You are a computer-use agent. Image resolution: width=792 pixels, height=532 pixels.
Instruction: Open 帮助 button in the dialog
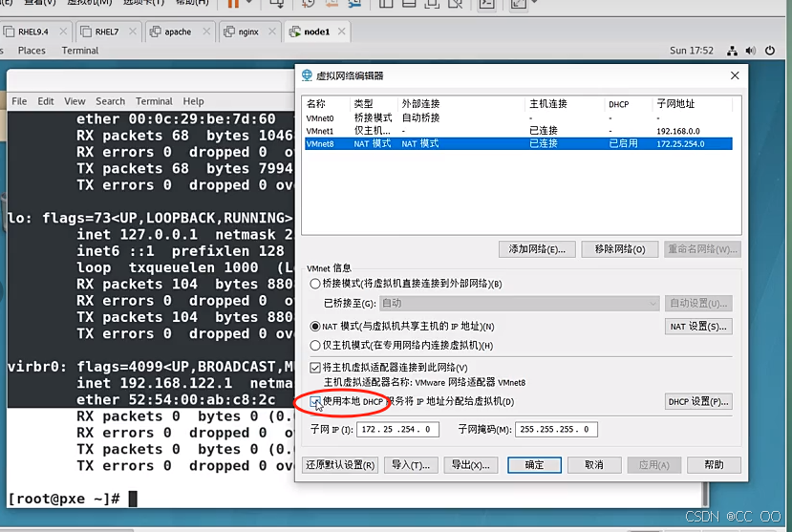715,465
